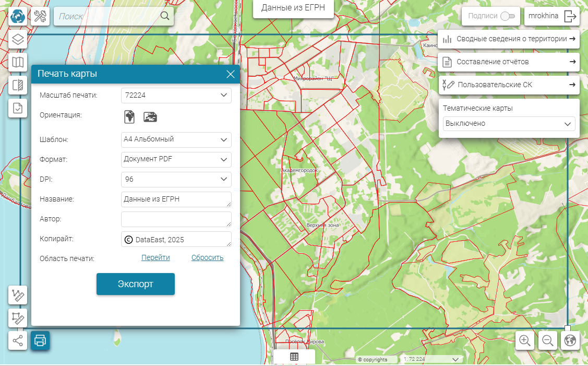
Task: Click the Сбросить link
Action: point(207,257)
